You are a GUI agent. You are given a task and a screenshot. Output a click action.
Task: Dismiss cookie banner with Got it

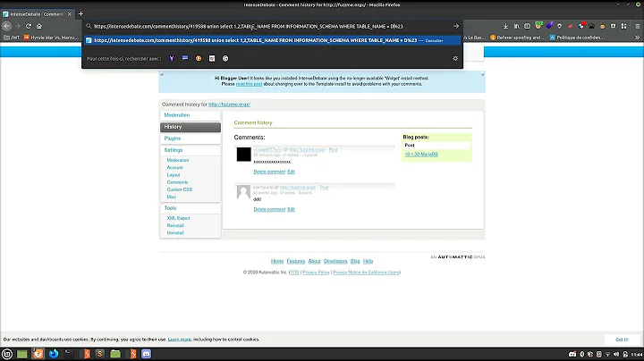coord(622,340)
